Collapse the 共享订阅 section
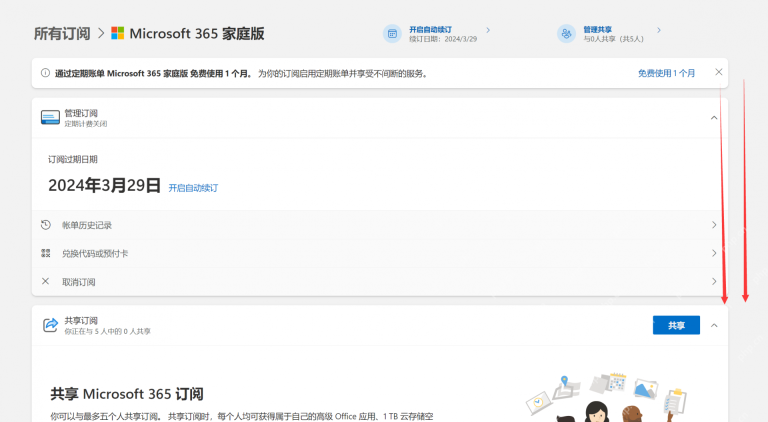This screenshot has height=422, width=768. (x=714, y=326)
